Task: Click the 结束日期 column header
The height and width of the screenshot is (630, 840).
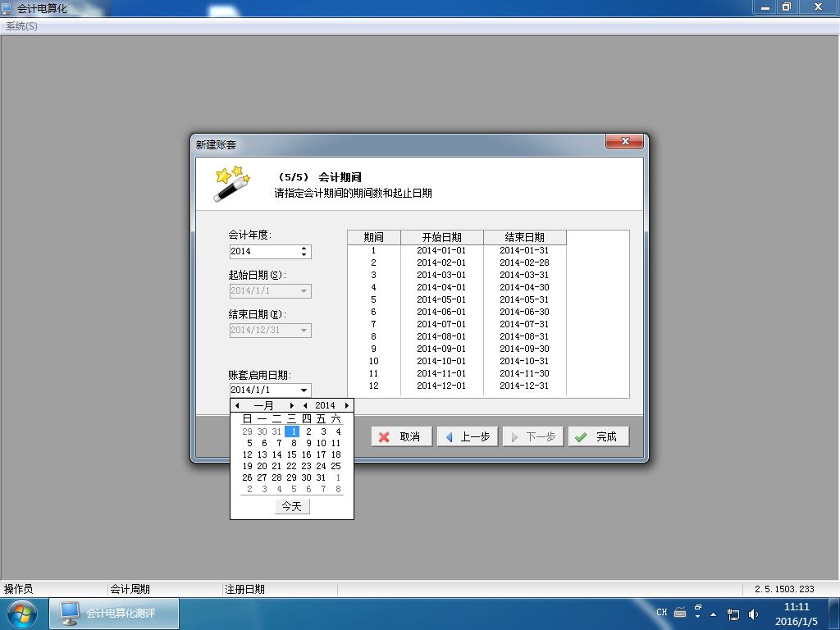Action: coord(525,237)
